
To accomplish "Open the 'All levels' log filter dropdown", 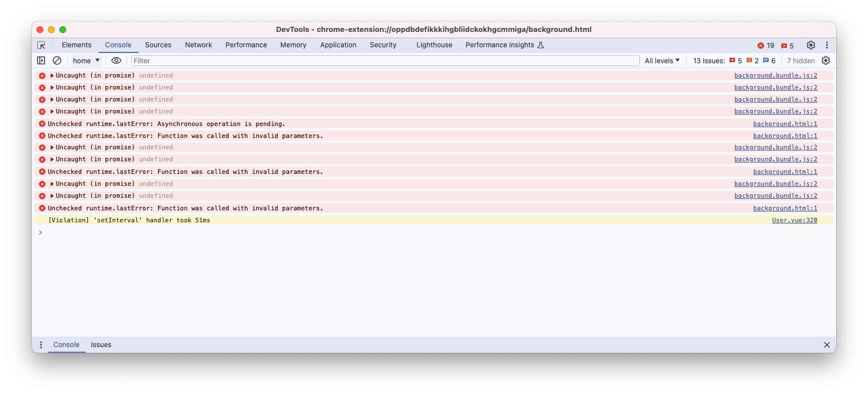I will click(x=662, y=60).
